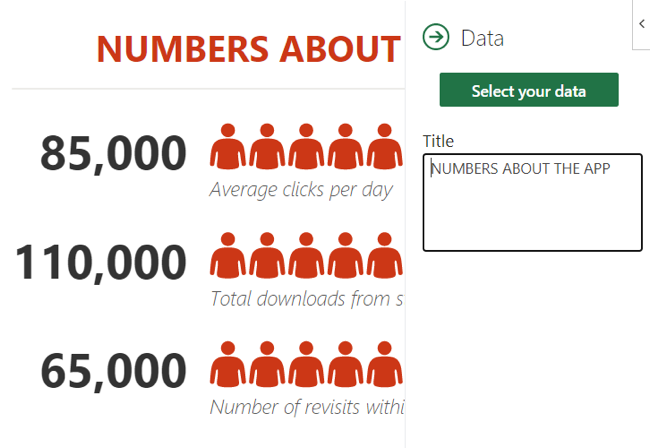Select the Average clicks per day caption

click(x=301, y=189)
